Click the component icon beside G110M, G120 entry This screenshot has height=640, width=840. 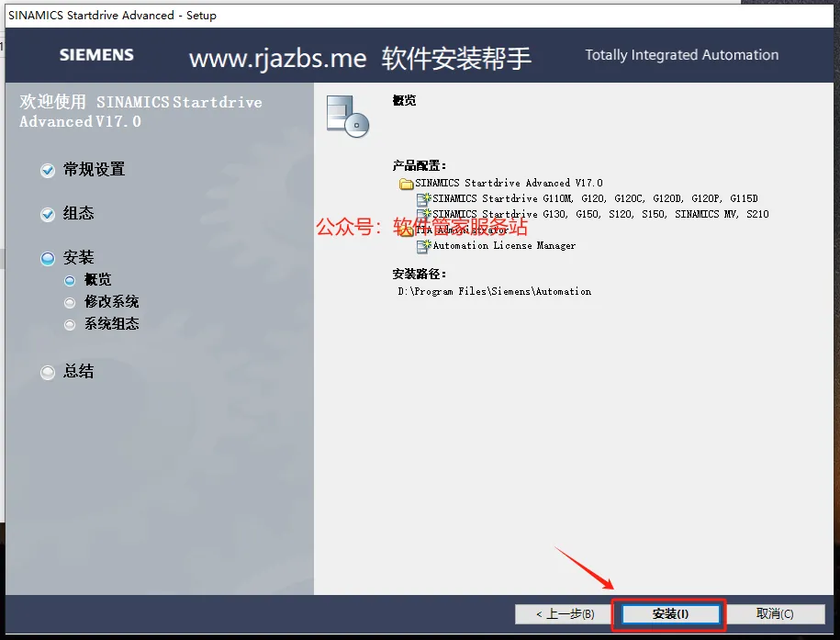pyautogui.click(x=424, y=199)
